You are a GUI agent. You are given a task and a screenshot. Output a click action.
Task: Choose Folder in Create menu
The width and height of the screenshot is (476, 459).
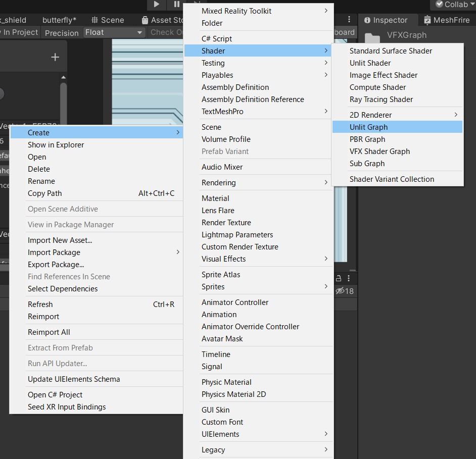(x=259, y=23)
